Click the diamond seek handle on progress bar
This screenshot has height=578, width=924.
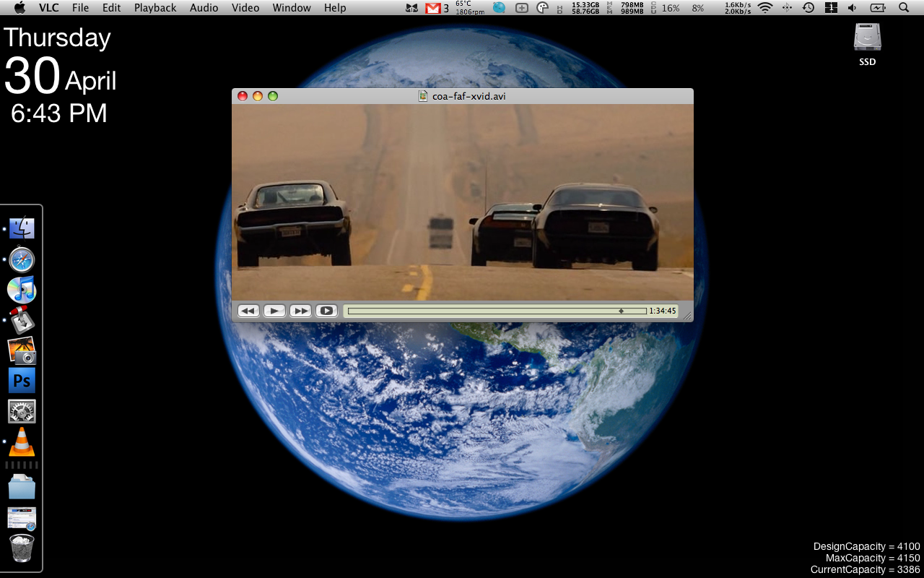point(621,311)
